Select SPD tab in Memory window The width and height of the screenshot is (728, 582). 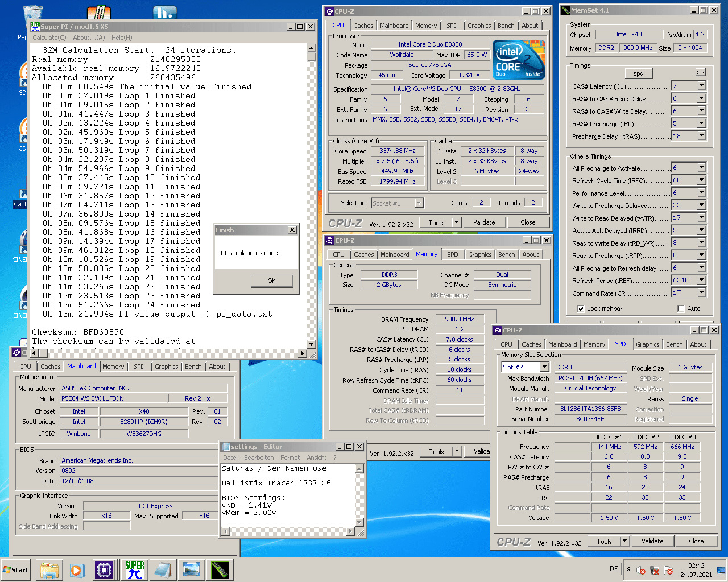click(x=453, y=255)
